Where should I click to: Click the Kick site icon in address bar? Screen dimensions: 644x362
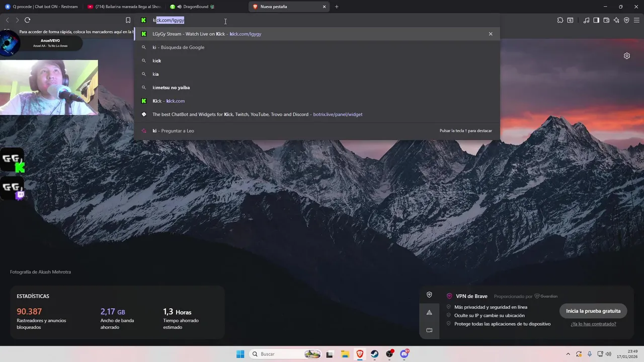[143, 20]
